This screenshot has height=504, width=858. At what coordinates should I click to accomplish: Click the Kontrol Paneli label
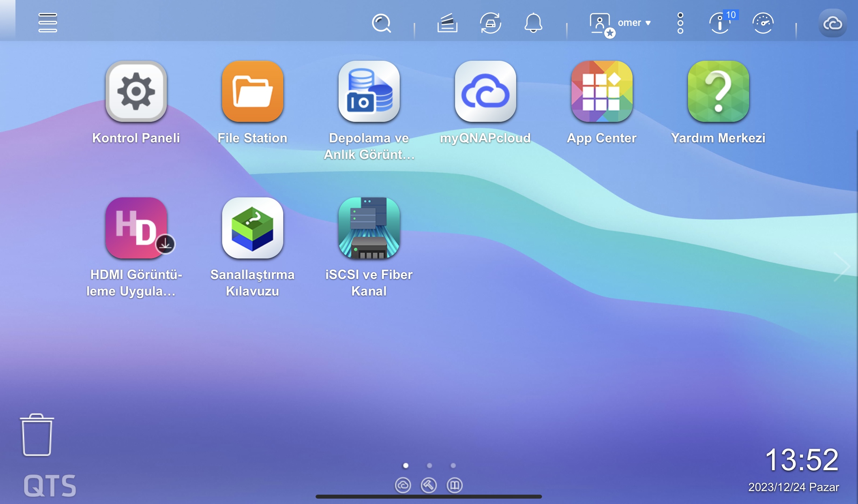pos(136,138)
